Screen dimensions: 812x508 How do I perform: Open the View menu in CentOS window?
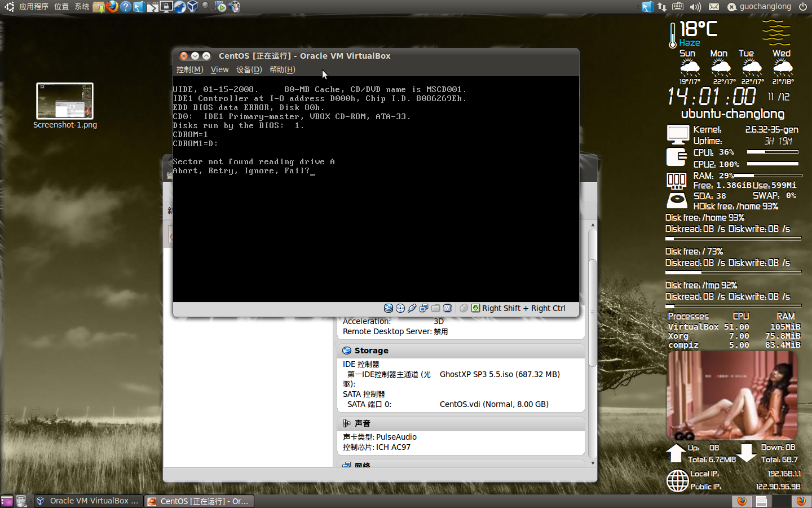(x=219, y=69)
